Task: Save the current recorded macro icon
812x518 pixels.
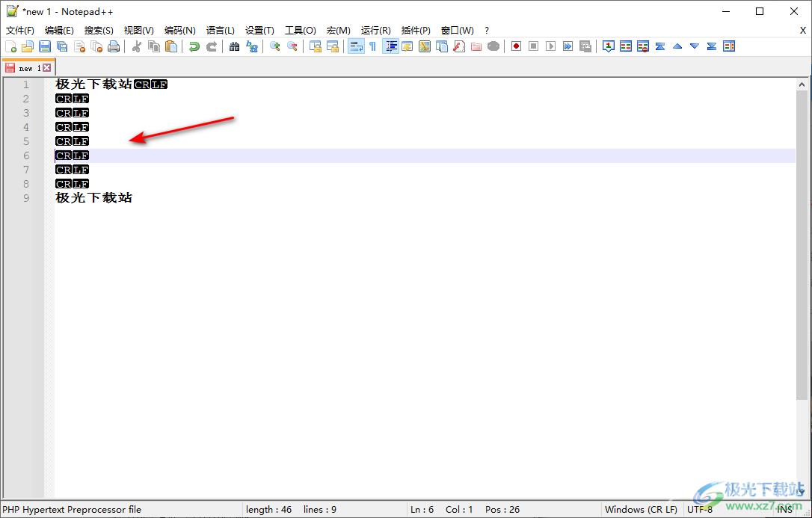Action: point(585,46)
